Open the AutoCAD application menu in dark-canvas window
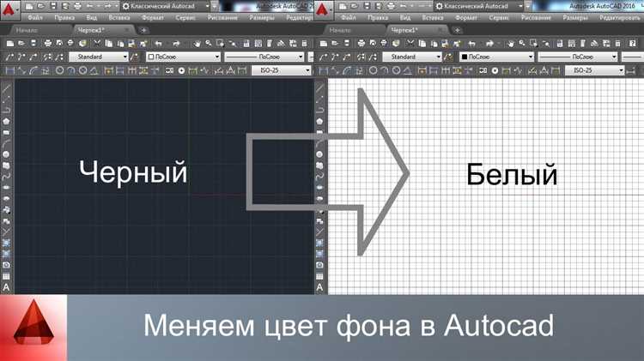 9,10
